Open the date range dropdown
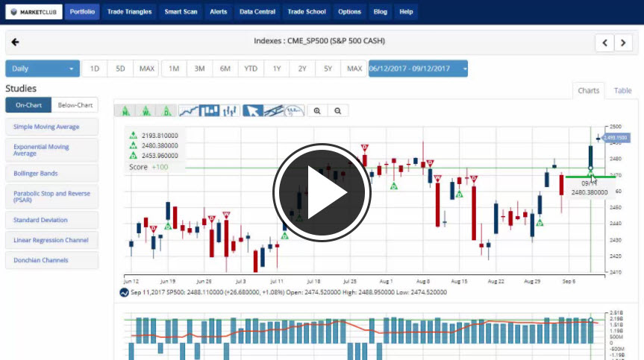The width and height of the screenshot is (644, 360). coord(418,69)
